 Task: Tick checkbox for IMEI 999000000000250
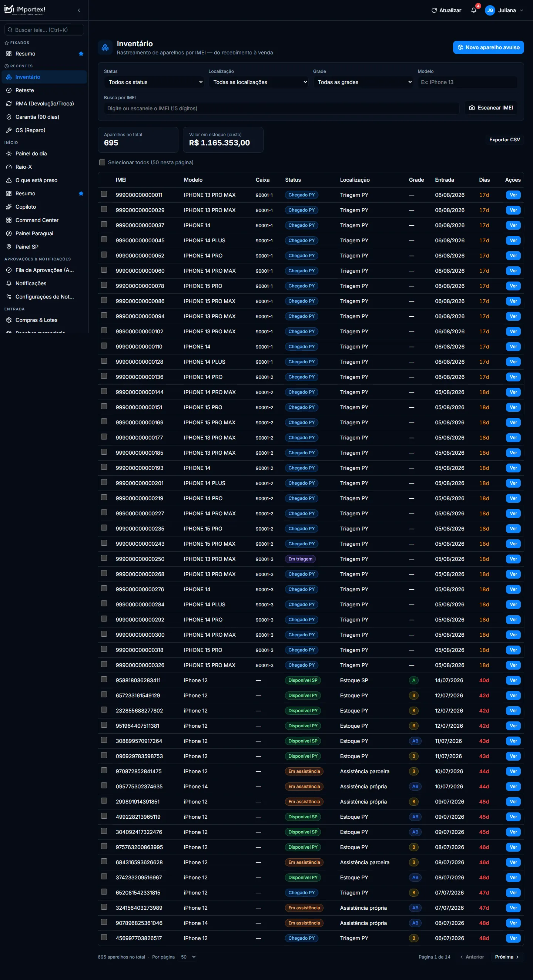[104, 558]
